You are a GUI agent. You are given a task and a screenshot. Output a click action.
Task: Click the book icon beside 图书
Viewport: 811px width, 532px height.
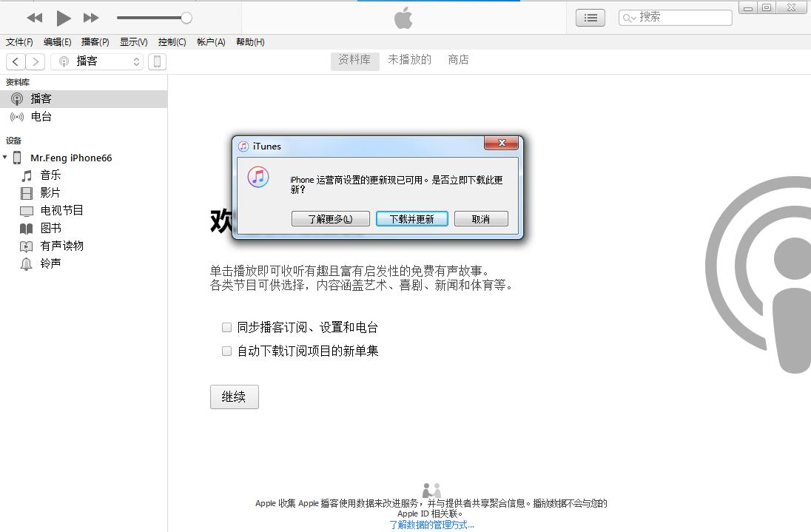click(x=27, y=229)
